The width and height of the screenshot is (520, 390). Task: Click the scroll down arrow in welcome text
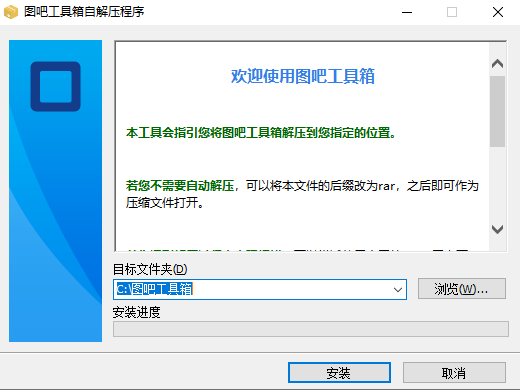click(x=497, y=229)
